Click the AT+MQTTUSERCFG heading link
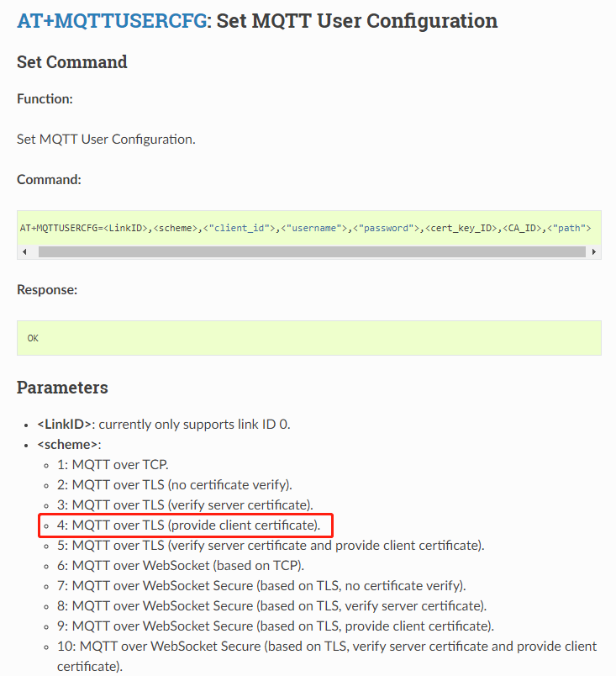Viewport: 616px width, 676px height. pos(113,21)
